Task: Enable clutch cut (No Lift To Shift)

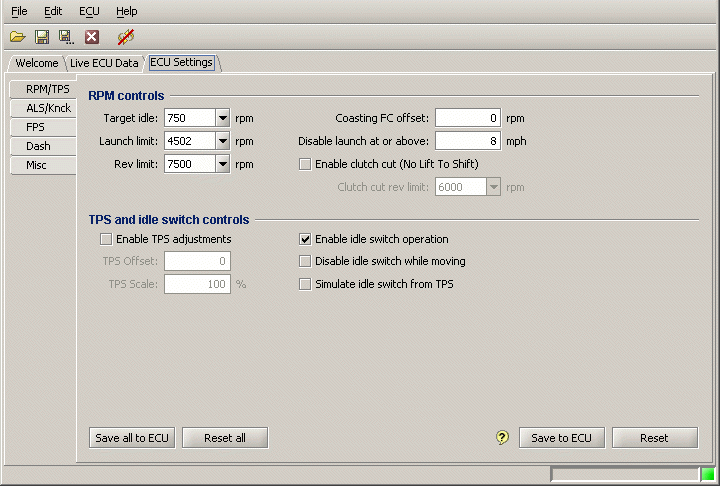Action: click(x=306, y=164)
